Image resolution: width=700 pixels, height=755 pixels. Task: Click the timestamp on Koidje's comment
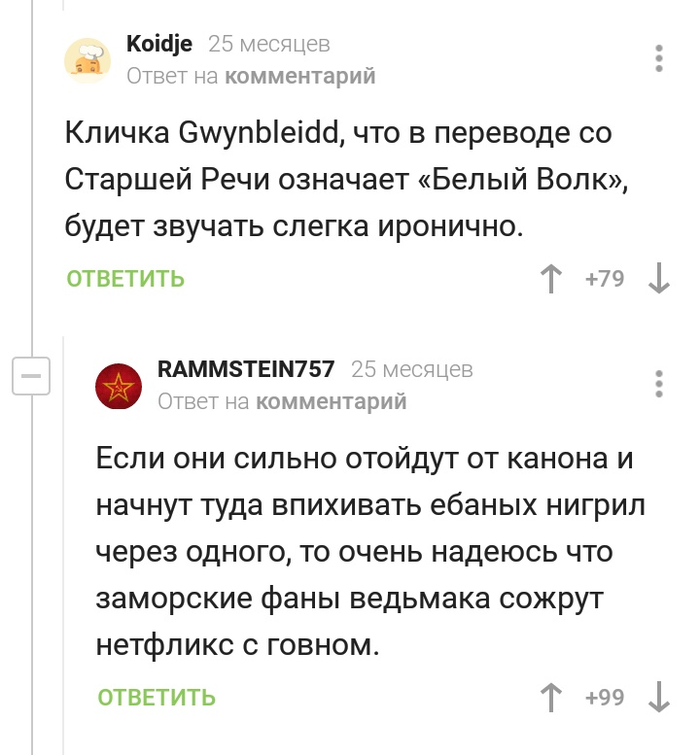coord(269,44)
